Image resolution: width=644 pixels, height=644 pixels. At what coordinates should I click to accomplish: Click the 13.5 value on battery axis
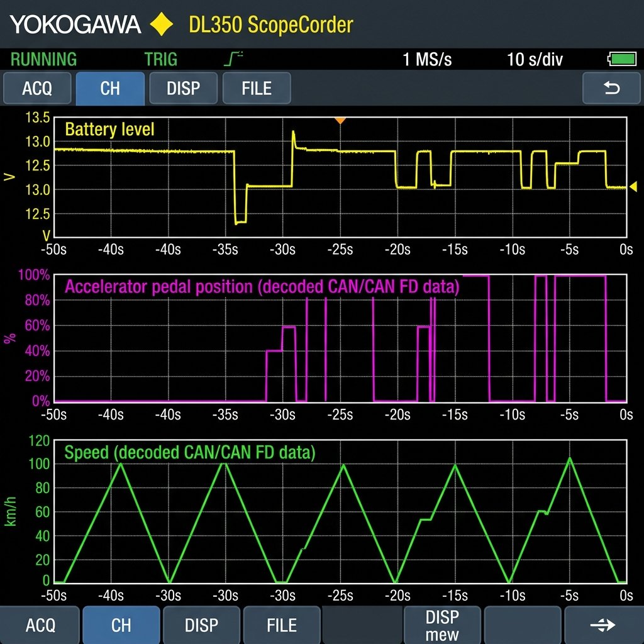coord(38,118)
